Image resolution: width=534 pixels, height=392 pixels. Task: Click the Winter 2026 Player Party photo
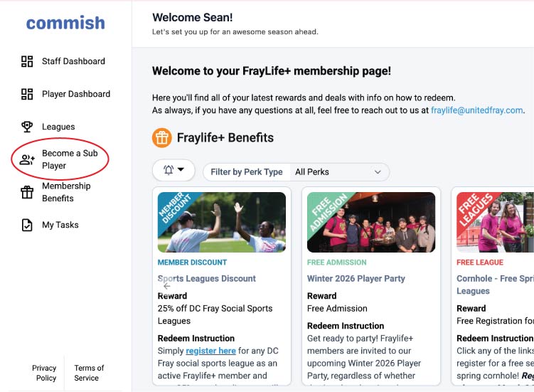coord(371,222)
